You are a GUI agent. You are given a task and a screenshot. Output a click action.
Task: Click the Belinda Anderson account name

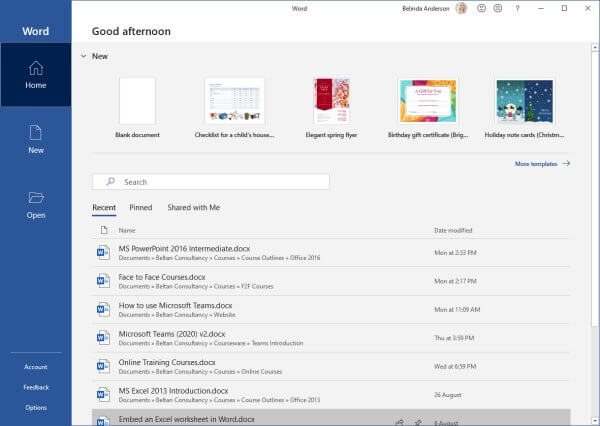click(426, 8)
